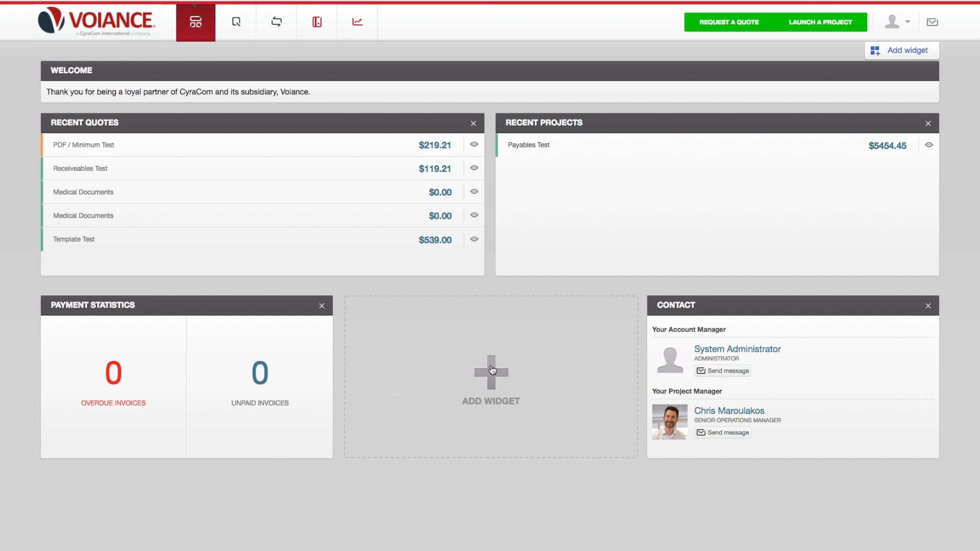Click the Add widget link at top right
This screenshot has width=980, height=551.
click(908, 50)
